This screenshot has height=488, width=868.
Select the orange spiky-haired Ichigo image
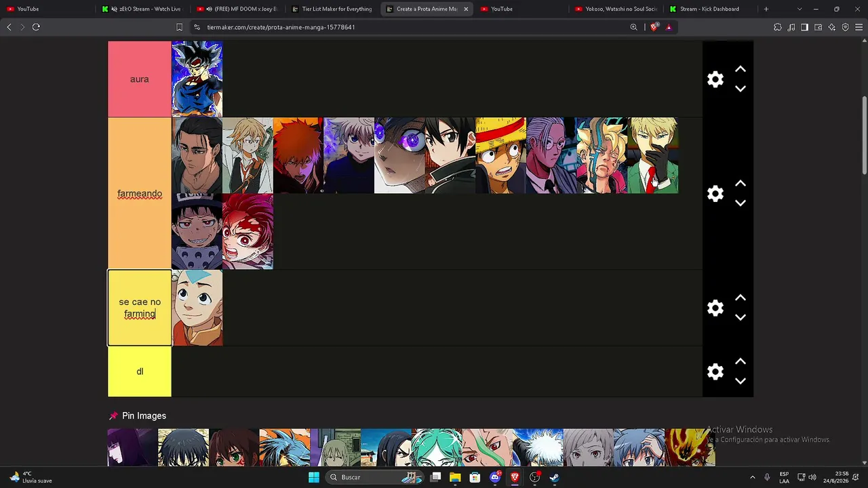coord(298,156)
